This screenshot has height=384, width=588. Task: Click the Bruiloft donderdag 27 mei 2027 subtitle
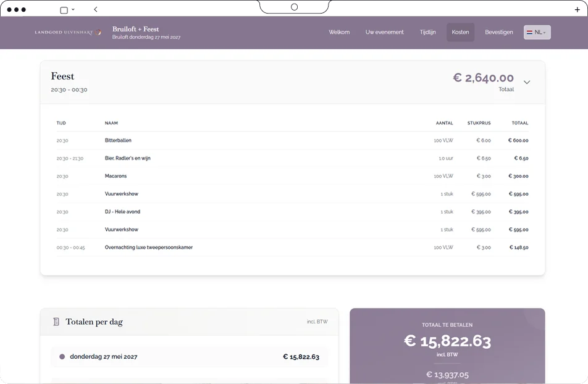click(146, 37)
